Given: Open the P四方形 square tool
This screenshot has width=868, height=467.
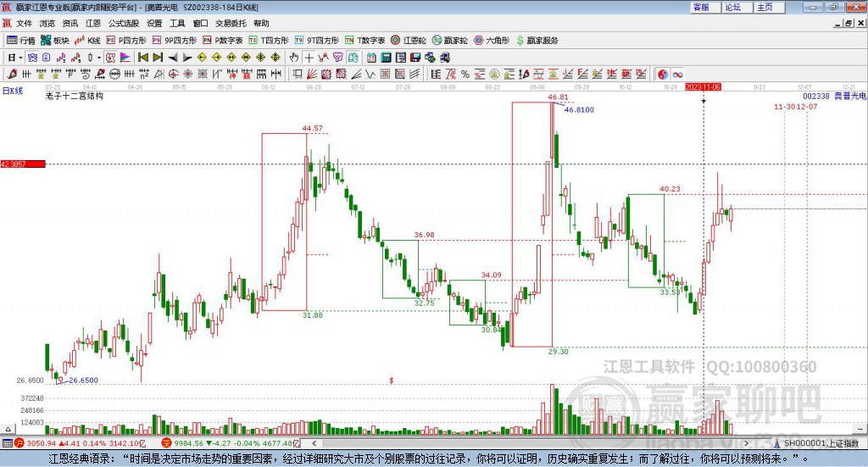Looking at the screenshot, I should (126, 41).
